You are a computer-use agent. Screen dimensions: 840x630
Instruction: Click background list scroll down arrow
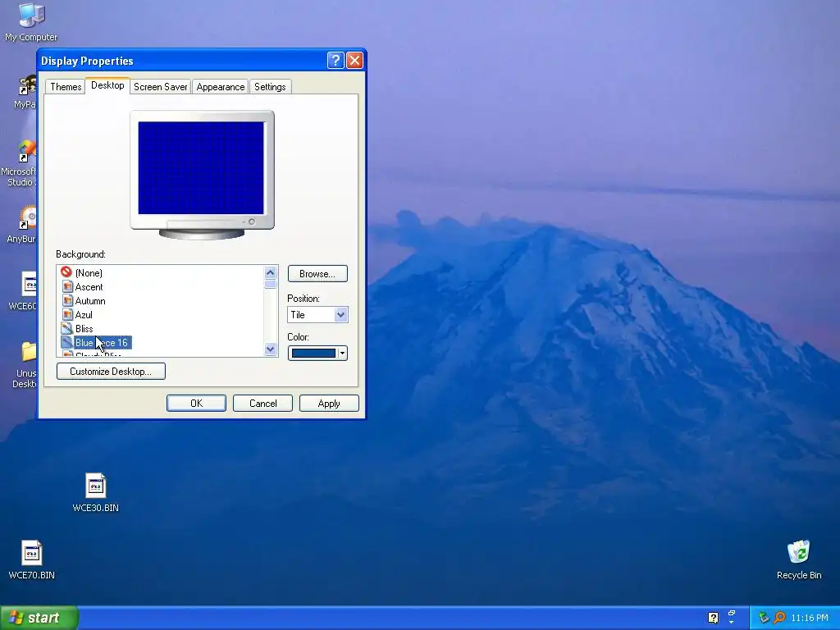tap(270, 349)
